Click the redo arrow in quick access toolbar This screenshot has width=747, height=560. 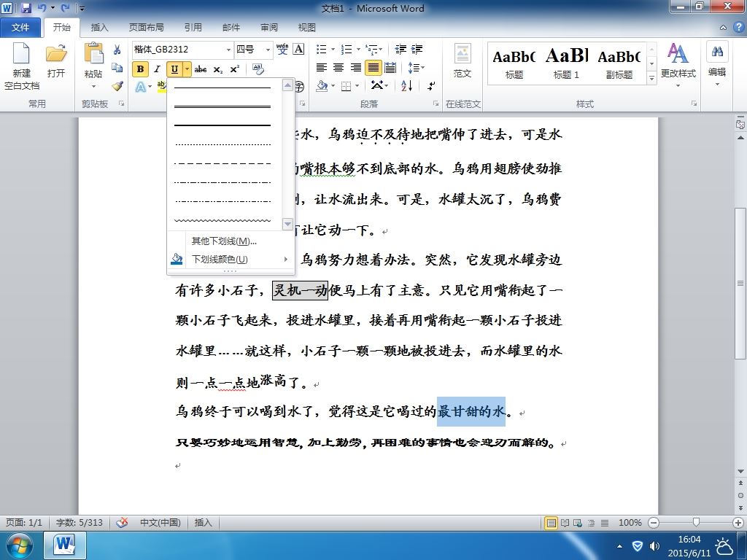pos(65,8)
